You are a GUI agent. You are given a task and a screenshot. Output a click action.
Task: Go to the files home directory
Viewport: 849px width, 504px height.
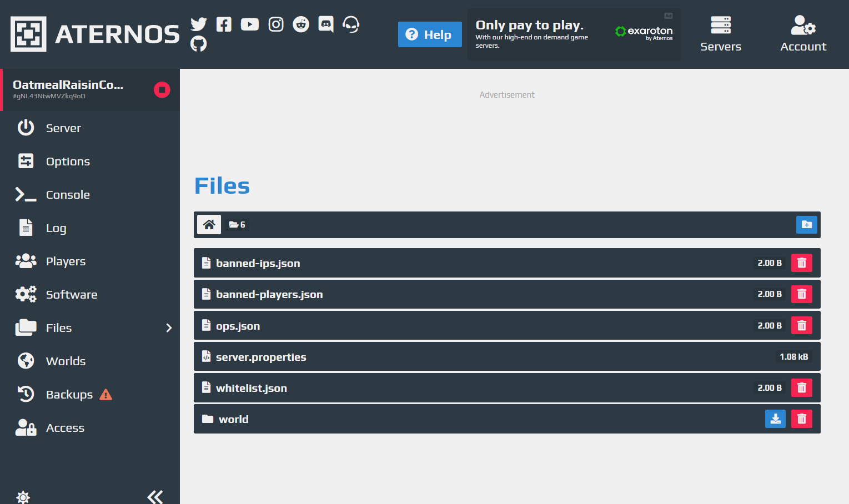point(209,225)
